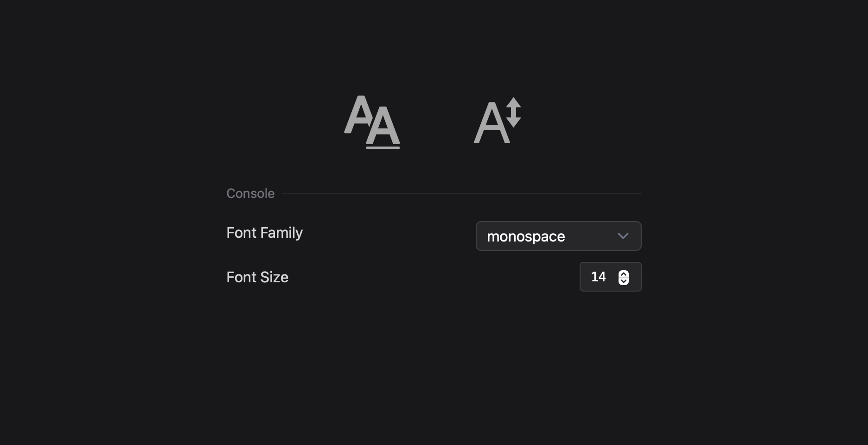Click the Font Family label

point(264,233)
